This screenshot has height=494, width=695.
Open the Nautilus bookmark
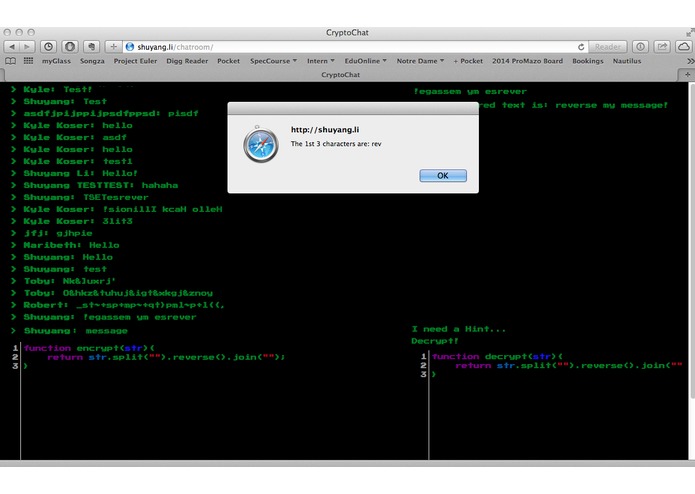[627, 61]
